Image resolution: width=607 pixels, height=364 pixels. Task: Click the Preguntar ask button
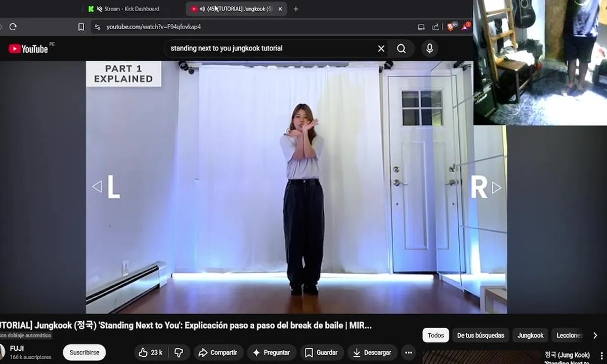[x=271, y=352]
